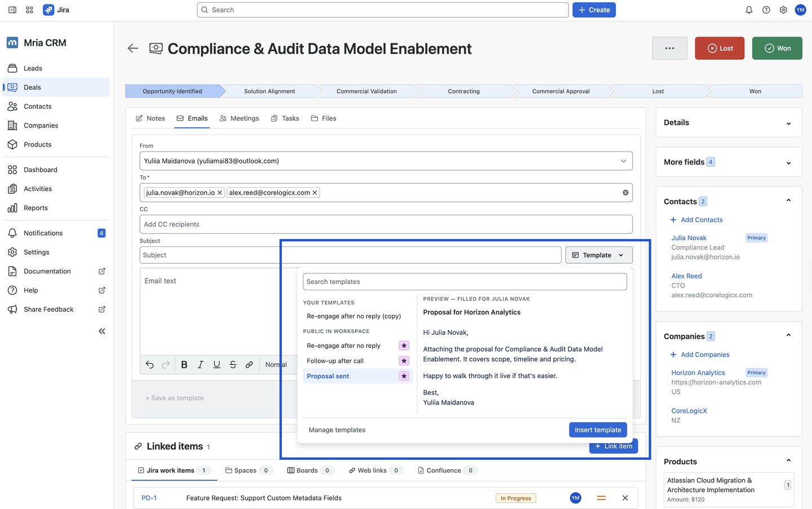Select the Solution Alignment pipeline stage
812x509 pixels.
tap(270, 91)
